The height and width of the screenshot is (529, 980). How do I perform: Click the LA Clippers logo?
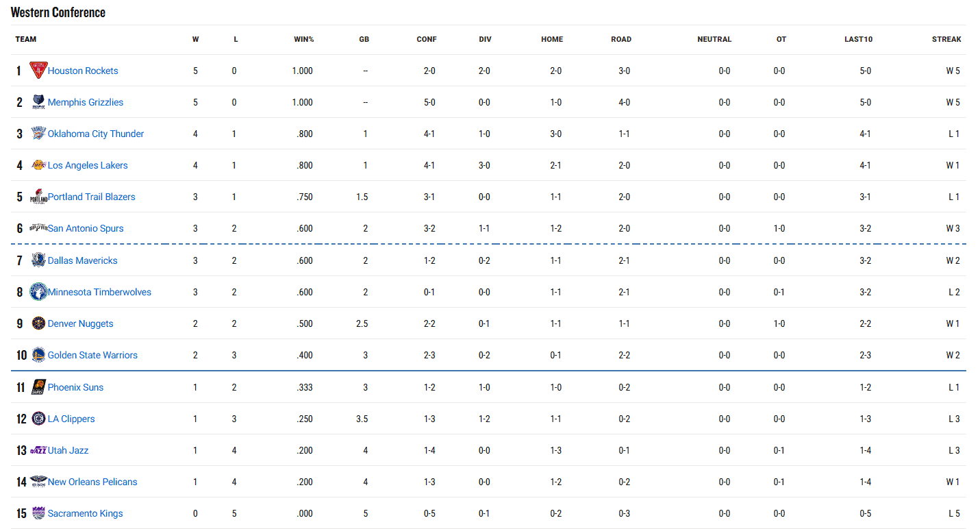[38, 419]
